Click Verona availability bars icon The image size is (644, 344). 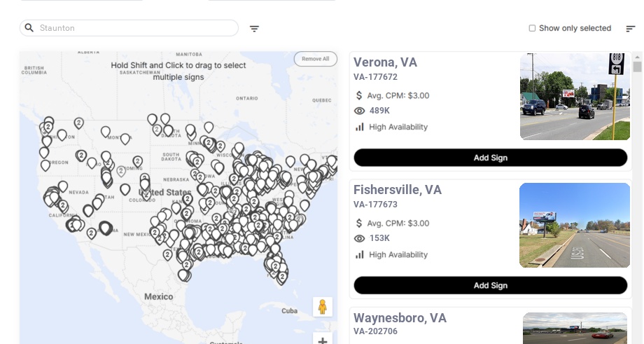coord(360,127)
